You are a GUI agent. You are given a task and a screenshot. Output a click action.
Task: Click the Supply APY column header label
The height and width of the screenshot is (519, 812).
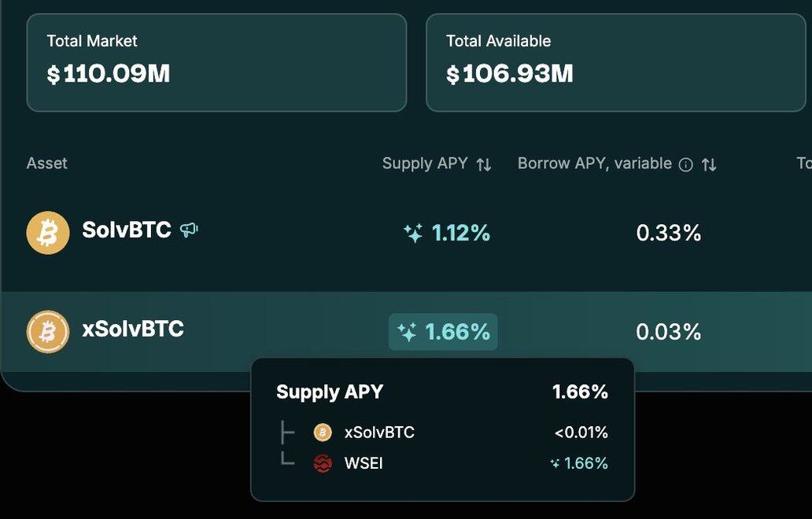coord(425,164)
